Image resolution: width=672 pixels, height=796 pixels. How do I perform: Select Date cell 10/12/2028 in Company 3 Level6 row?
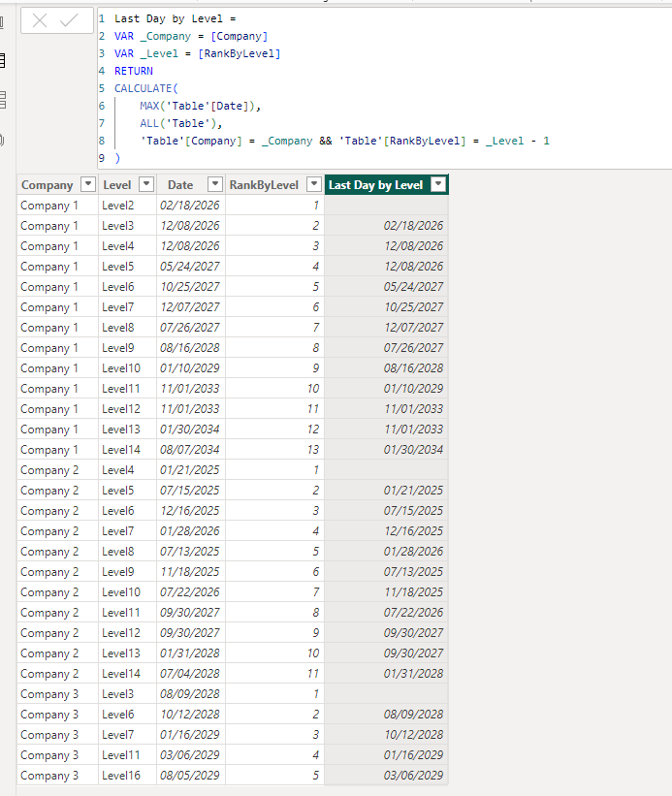191,715
